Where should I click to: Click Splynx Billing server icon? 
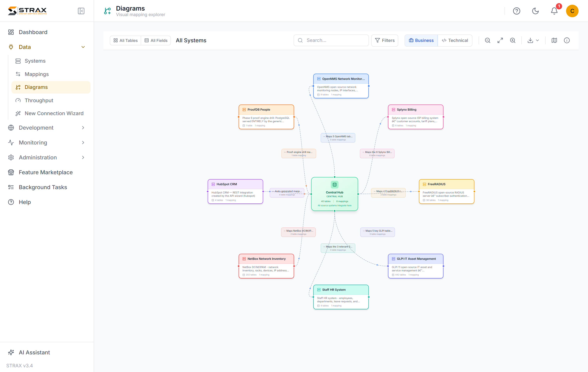pos(393,110)
